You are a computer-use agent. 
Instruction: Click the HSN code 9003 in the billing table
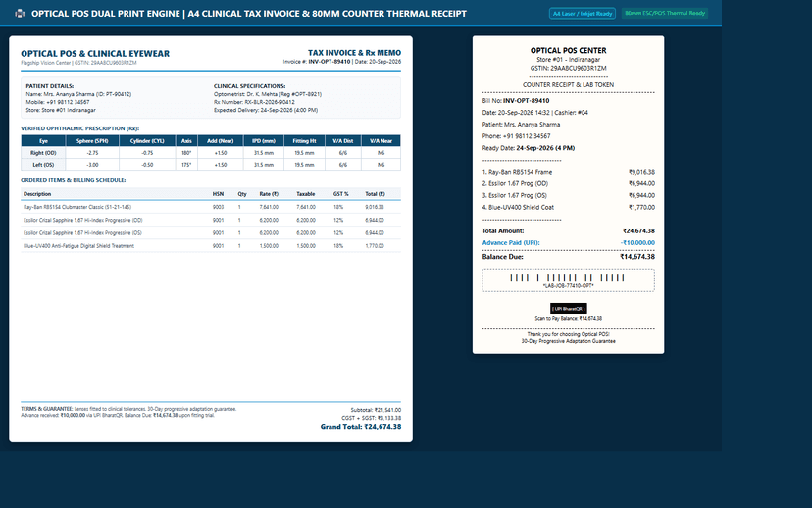click(218, 207)
